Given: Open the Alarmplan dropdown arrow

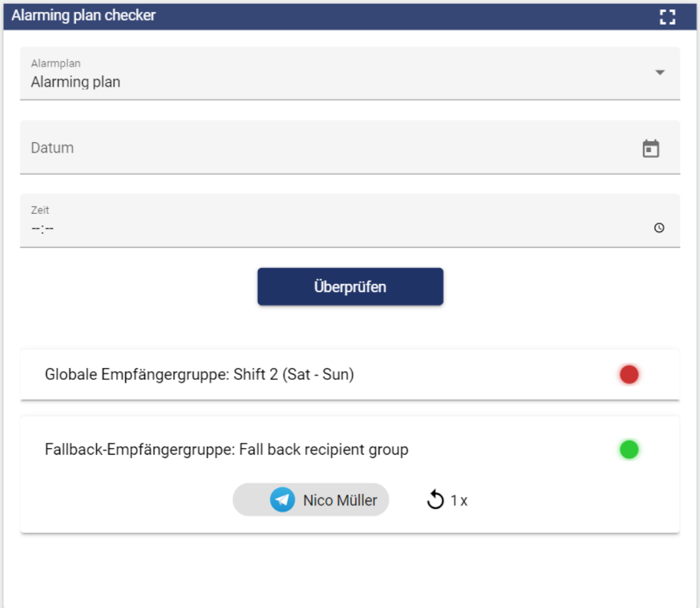Looking at the screenshot, I should [x=659, y=73].
